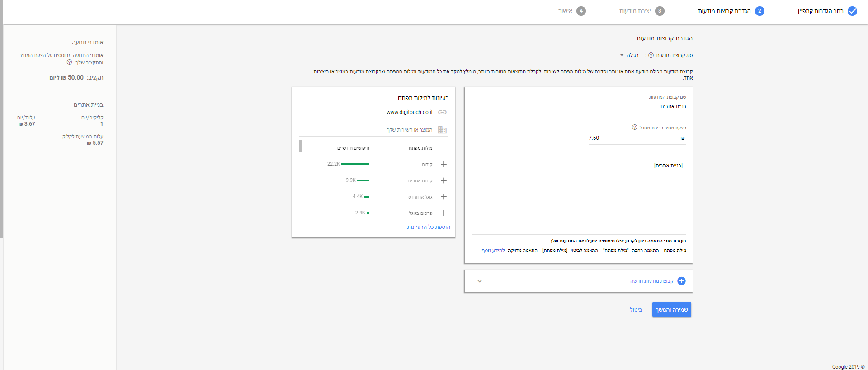The width and height of the screenshot is (868, 370).
Task: Click 'שמירה והמשך' save and continue button
Action: 672,310
